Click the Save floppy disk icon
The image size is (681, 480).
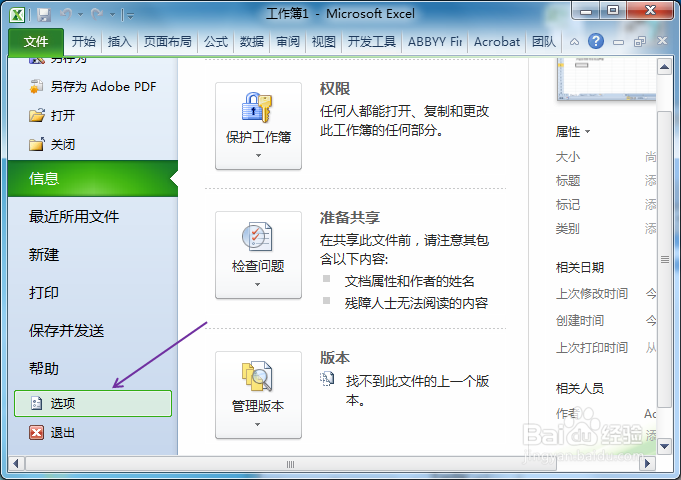tap(44, 15)
